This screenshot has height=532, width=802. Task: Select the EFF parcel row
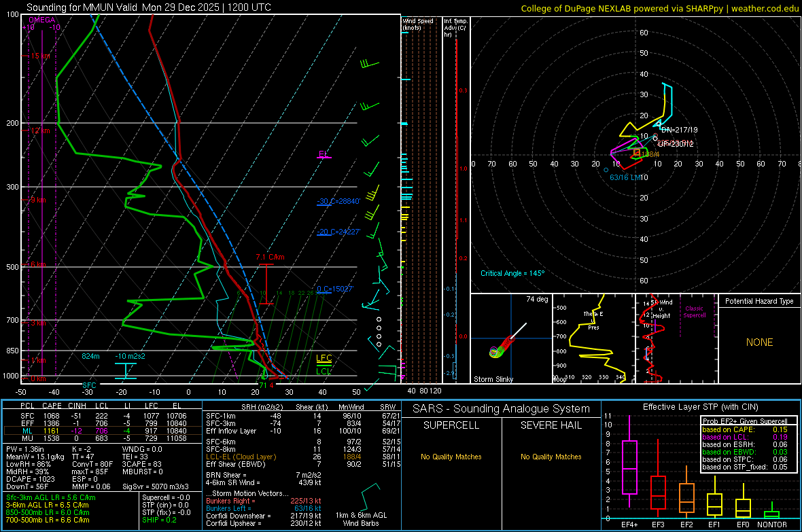[x=102, y=423]
